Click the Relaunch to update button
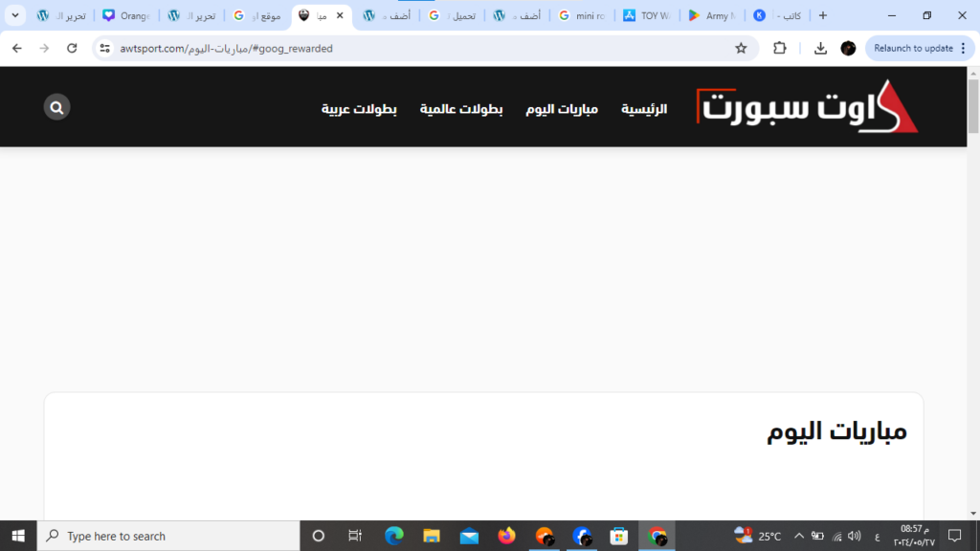980x551 pixels. click(x=913, y=48)
